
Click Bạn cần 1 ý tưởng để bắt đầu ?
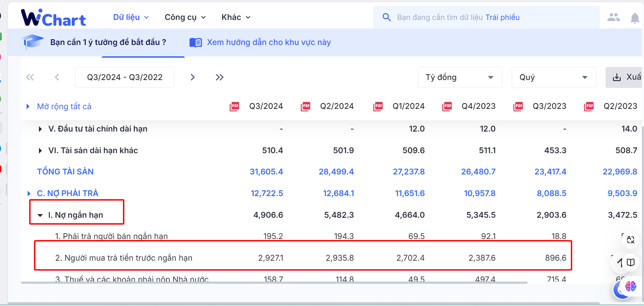pyautogui.click(x=108, y=42)
